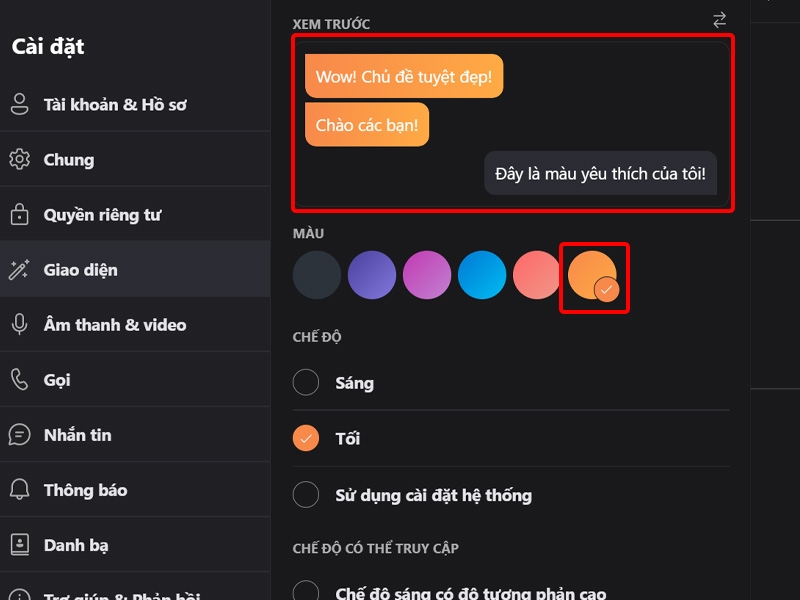This screenshot has height=600, width=800.
Task: Open the Nhắn tin settings section
Action: pyautogui.click(x=135, y=435)
